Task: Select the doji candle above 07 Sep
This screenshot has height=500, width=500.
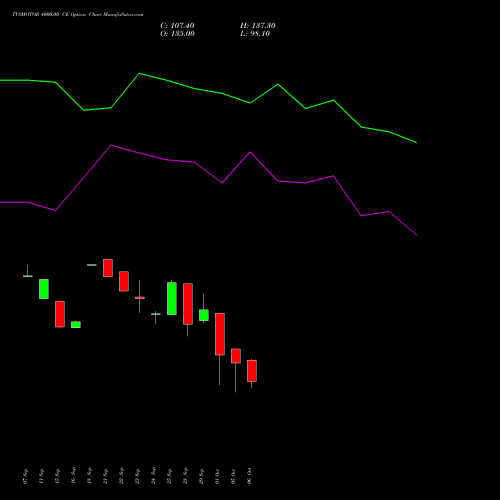Action: click(28, 276)
